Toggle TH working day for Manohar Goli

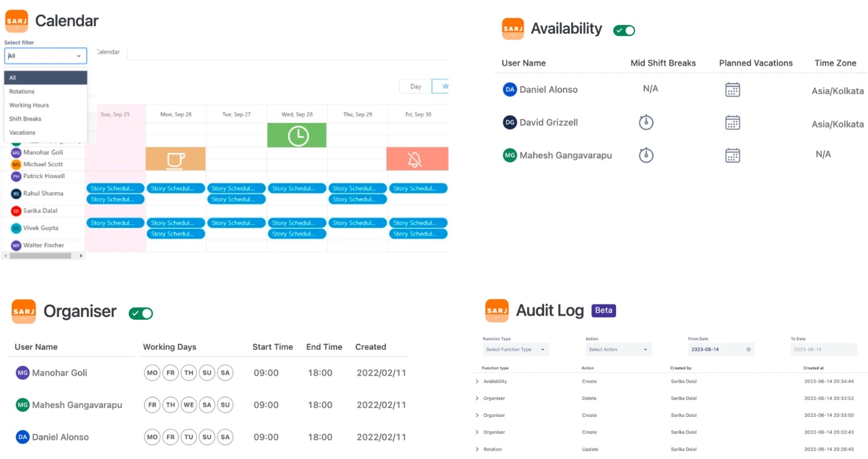coord(189,373)
